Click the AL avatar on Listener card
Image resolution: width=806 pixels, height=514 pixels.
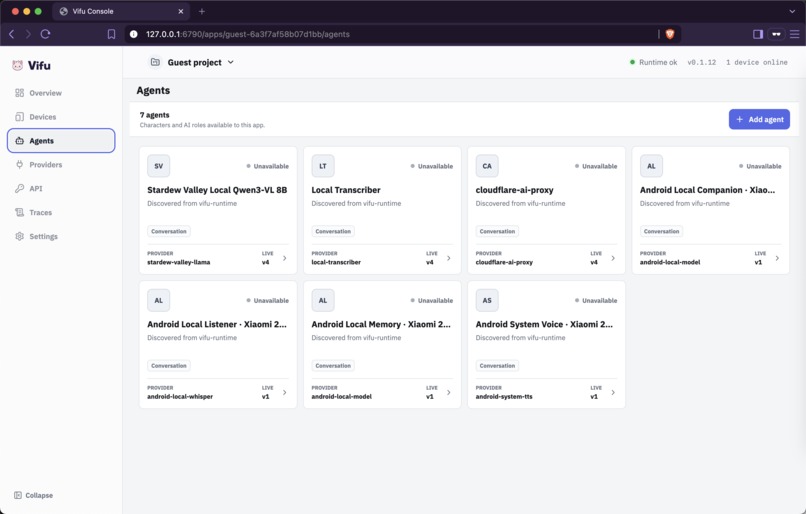coord(158,300)
